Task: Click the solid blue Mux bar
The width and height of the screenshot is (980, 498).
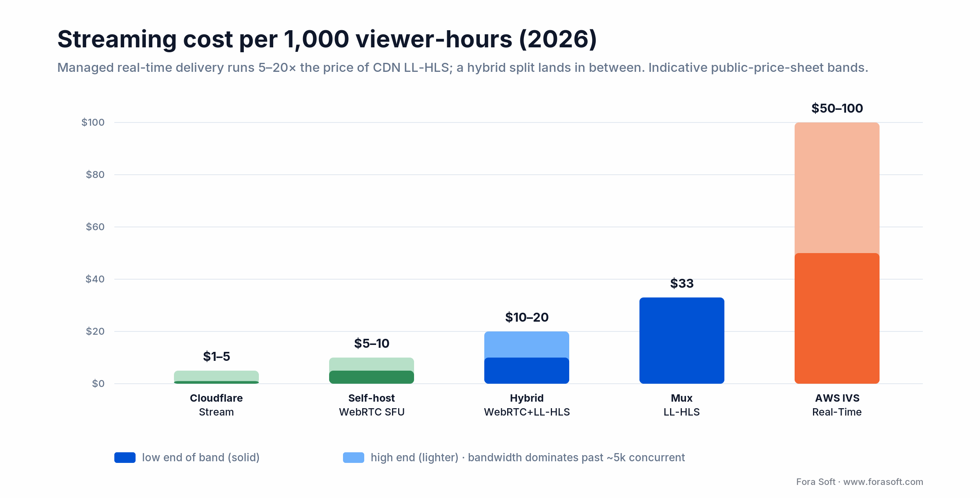Action: pos(682,340)
